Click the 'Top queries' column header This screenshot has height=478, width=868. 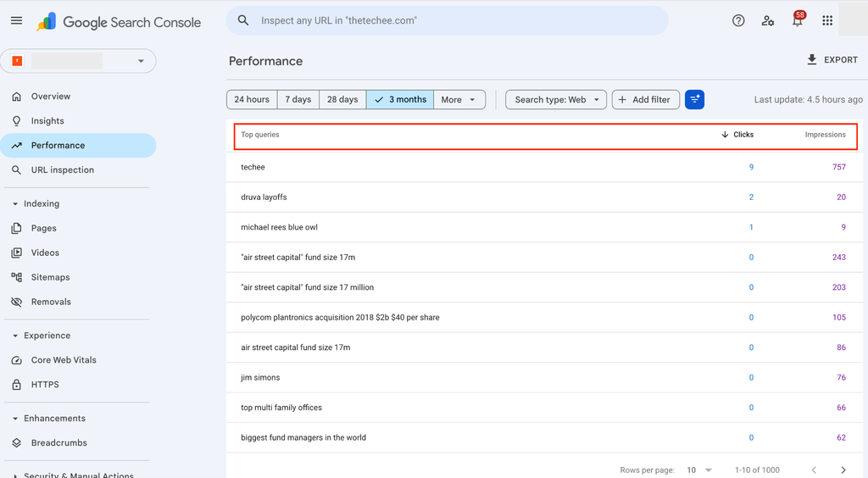[x=260, y=135]
